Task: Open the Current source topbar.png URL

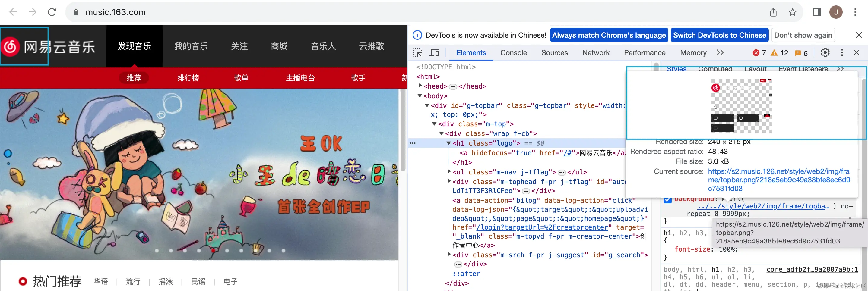Action: (779, 180)
